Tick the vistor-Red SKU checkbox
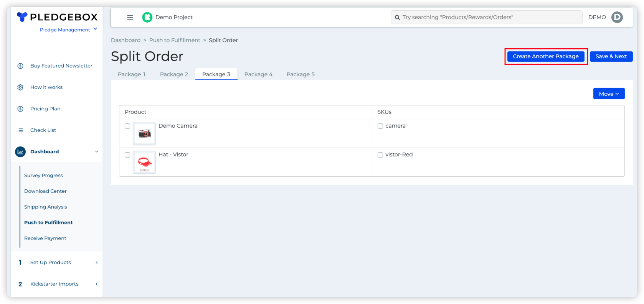The image size is (644, 304). pos(380,155)
